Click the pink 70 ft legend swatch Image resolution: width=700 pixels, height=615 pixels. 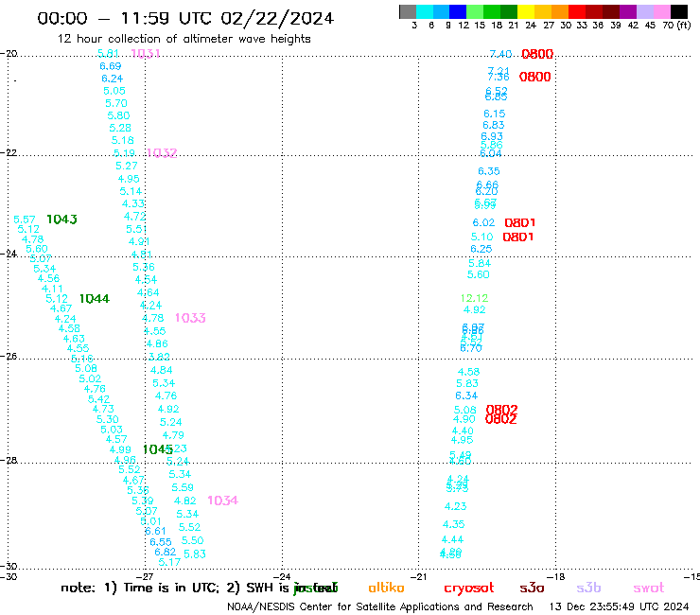coord(661,11)
